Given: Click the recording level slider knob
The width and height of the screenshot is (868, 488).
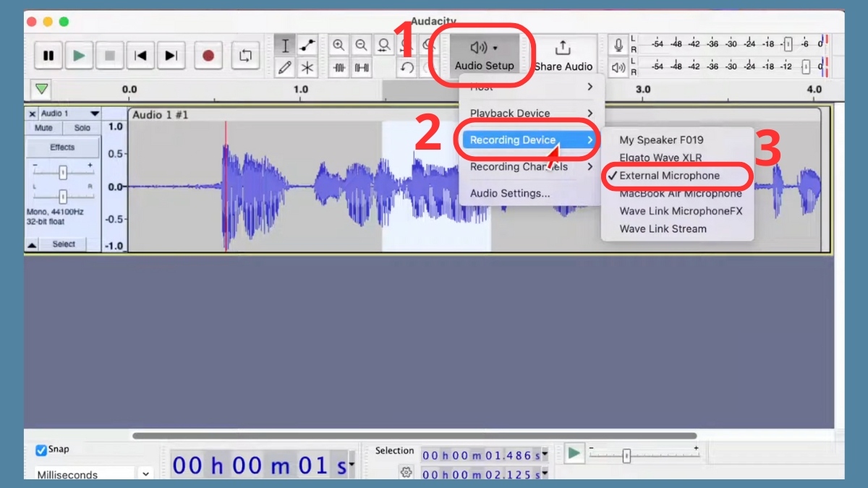Looking at the screenshot, I should point(787,44).
